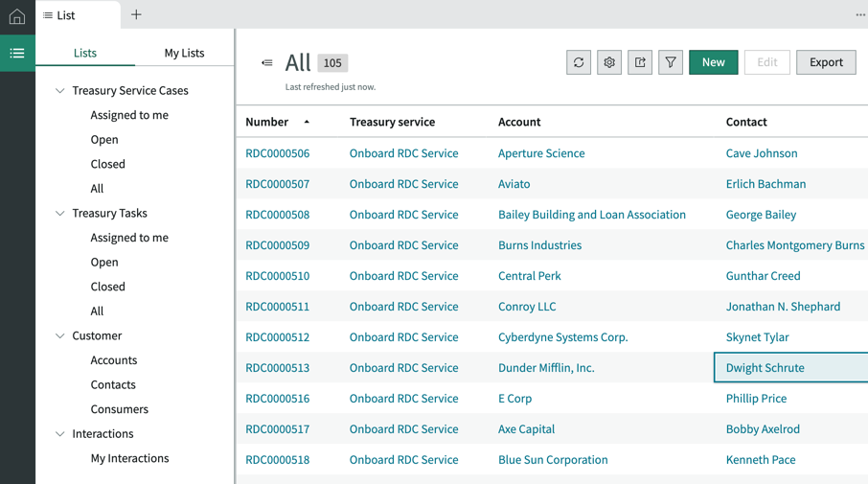Open contact Charles Montgomery Burns

(x=795, y=245)
